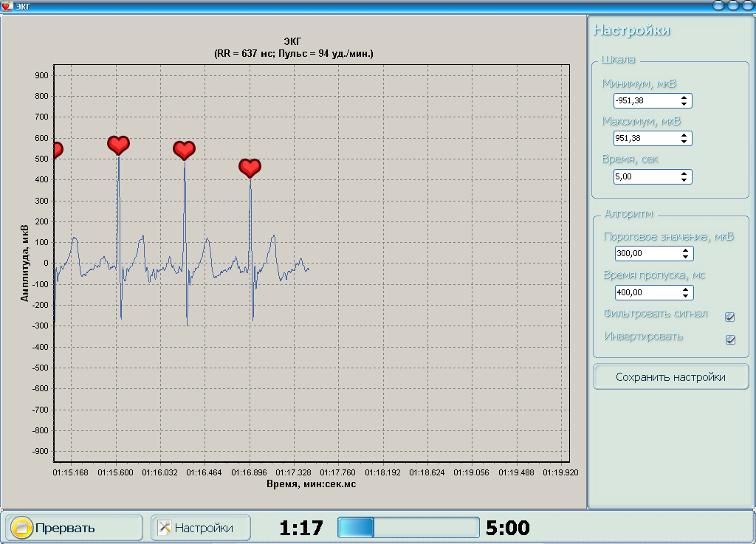Increase the Минимум, мкВ value
Screen dimensions: 756x544
pos(684,98)
